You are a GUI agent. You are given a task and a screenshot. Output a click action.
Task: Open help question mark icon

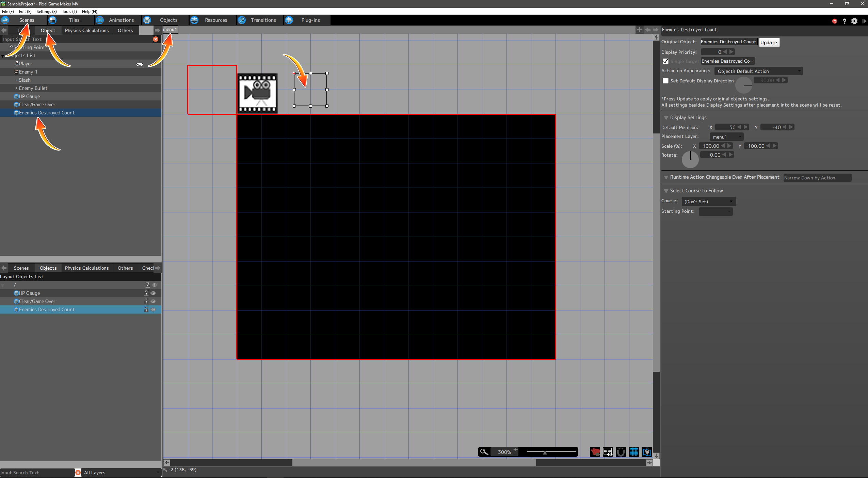pyautogui.click(x=844, y=21)
